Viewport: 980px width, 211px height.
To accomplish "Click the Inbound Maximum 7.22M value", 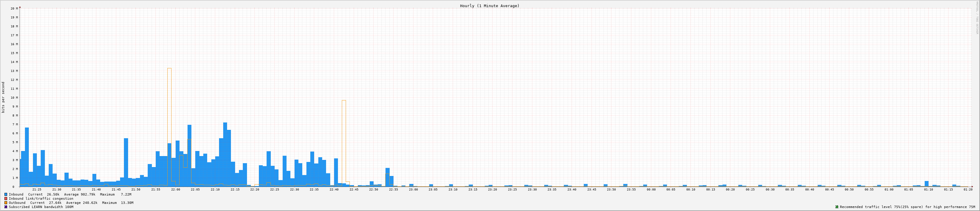I will [x=126, y=194].
